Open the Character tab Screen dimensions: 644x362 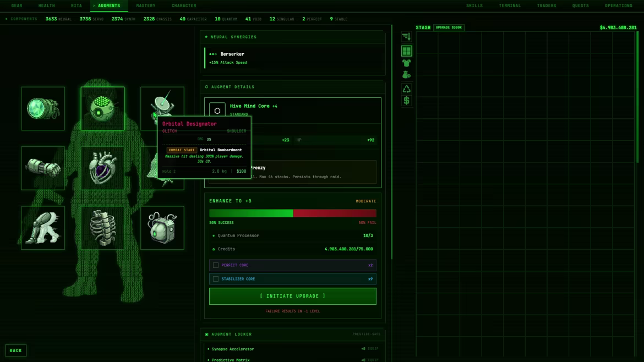(184, 6)
